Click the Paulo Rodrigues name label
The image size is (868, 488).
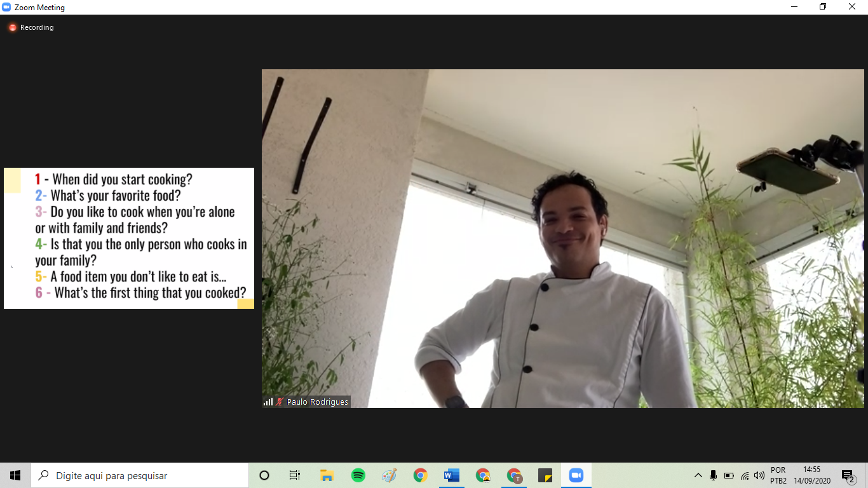[x=318, y=402]
